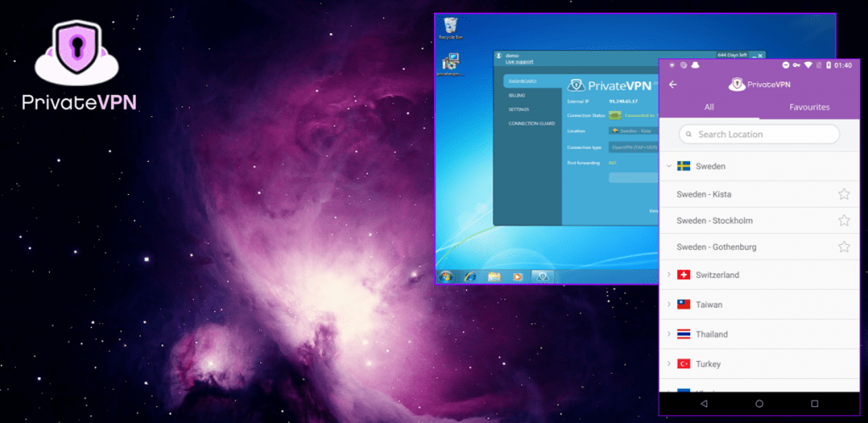Image resolution: width=868 pixels, height=423 pixels.
Task: Click the PrivateVPN taskbar icon
Action: click(542, 276)
